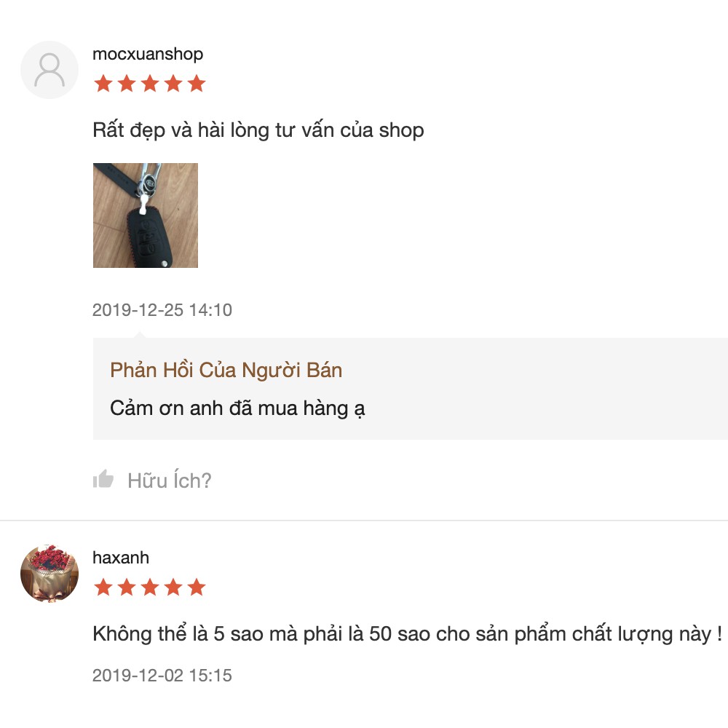The width and height of the screenshot is (728, 728).
Task: Click first star of haxanh's rating
Action: point(103,587)
